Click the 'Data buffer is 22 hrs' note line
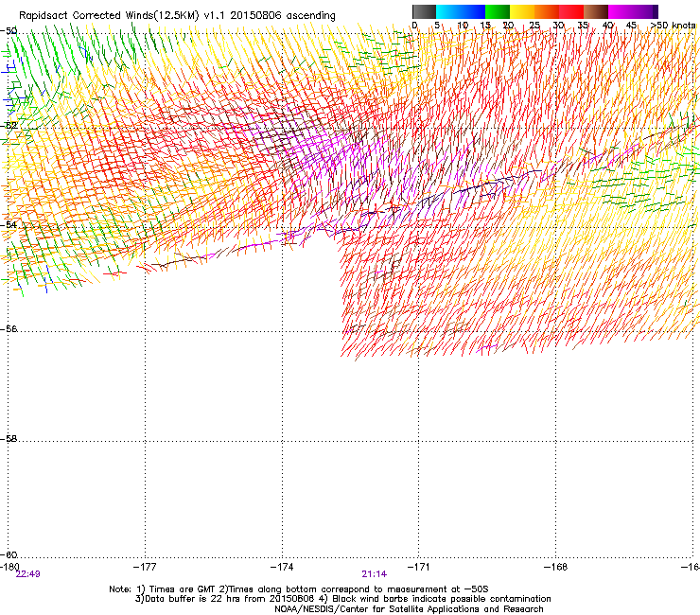This screenshot has height=615, width=700. point(342,599)
